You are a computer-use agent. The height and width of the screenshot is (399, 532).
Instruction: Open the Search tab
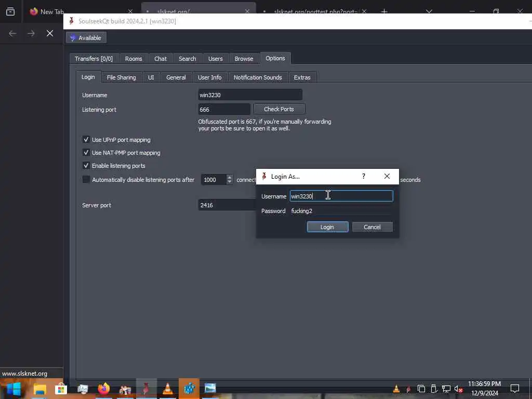[x=187, y=59]
